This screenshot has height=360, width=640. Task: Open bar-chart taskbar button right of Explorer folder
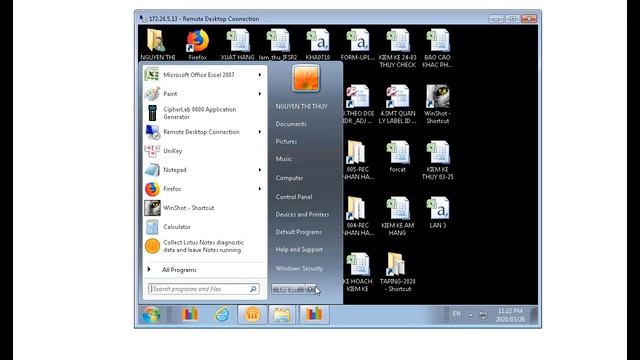click(314, 315)
